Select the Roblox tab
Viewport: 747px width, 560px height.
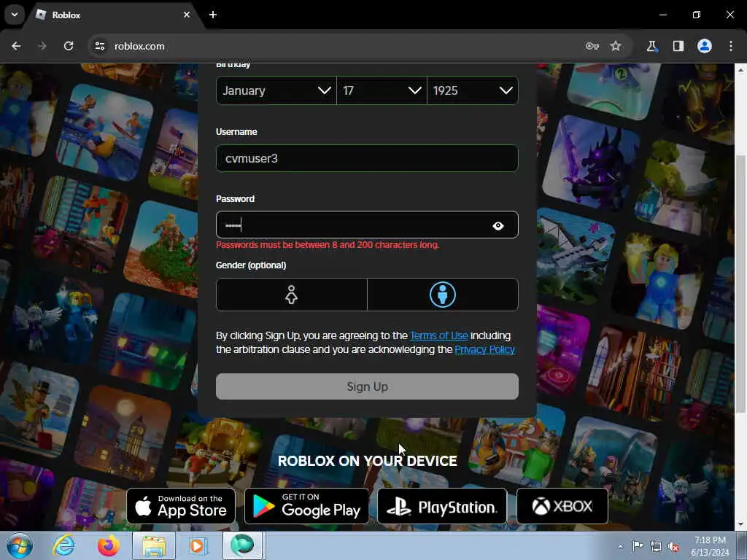tap(113, 15)
